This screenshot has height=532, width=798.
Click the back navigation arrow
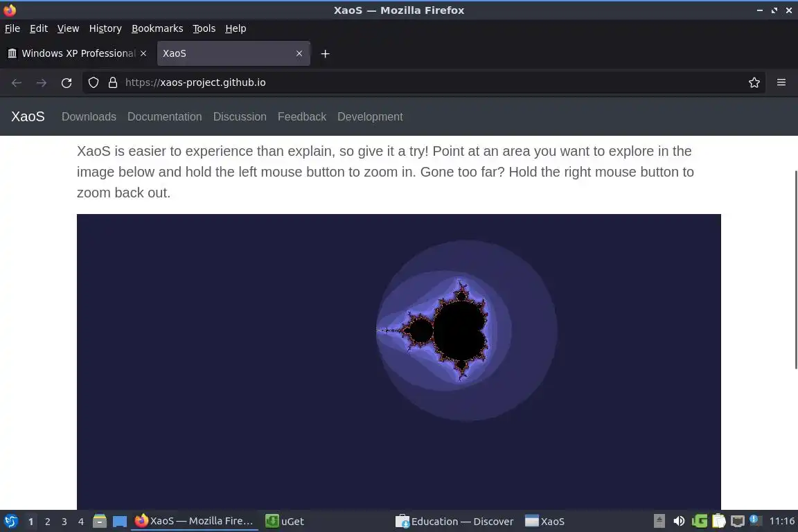[x=17, y=83]
